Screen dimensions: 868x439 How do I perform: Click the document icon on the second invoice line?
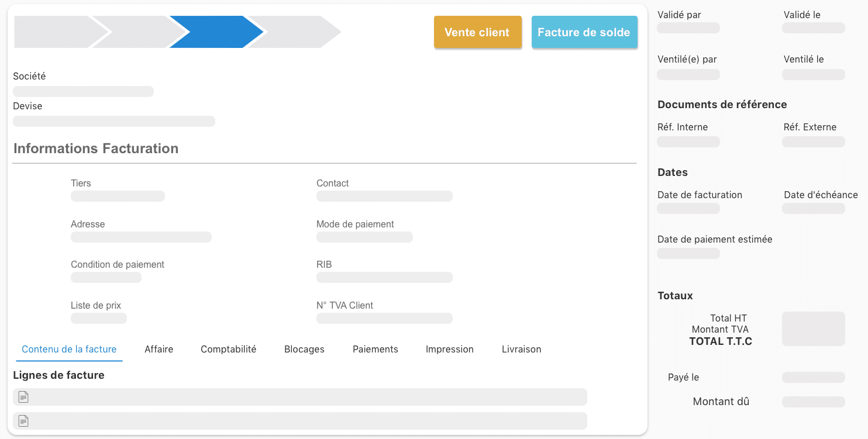[23, 421]
